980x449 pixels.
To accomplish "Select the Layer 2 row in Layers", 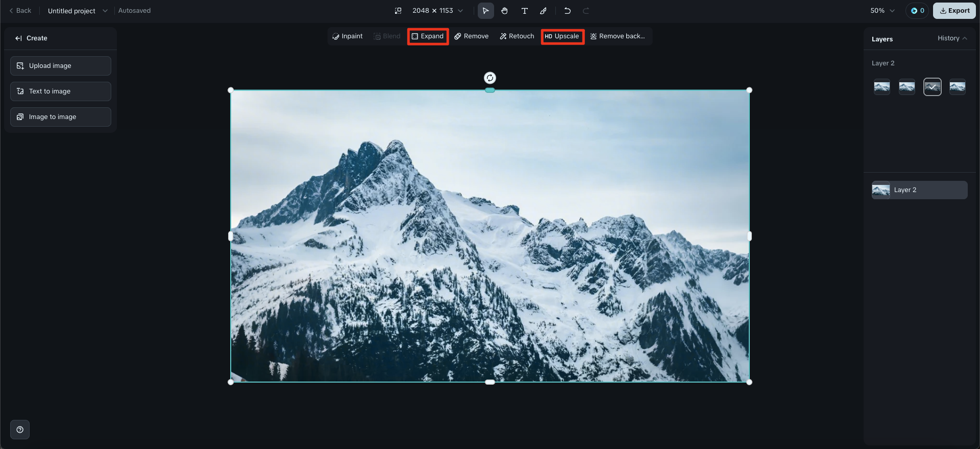I will click(x=919, y=190).
